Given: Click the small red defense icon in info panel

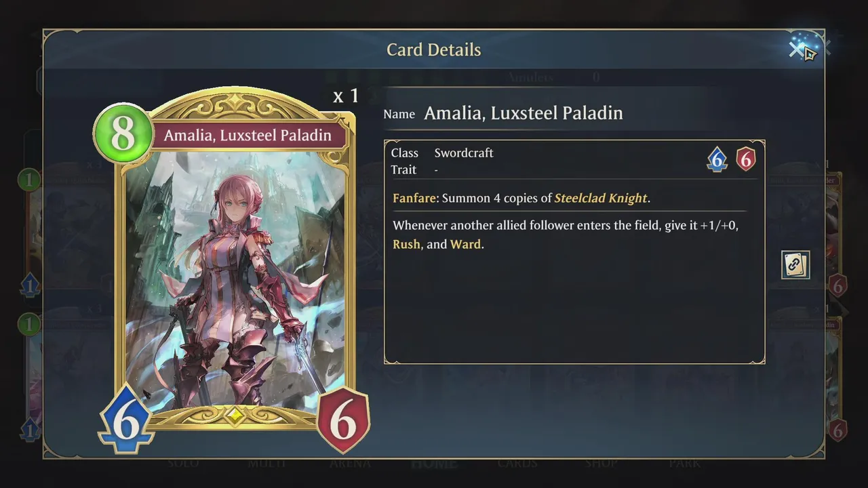Looking at the screenshot, I should pyautogui.click(x=746, y=159).
